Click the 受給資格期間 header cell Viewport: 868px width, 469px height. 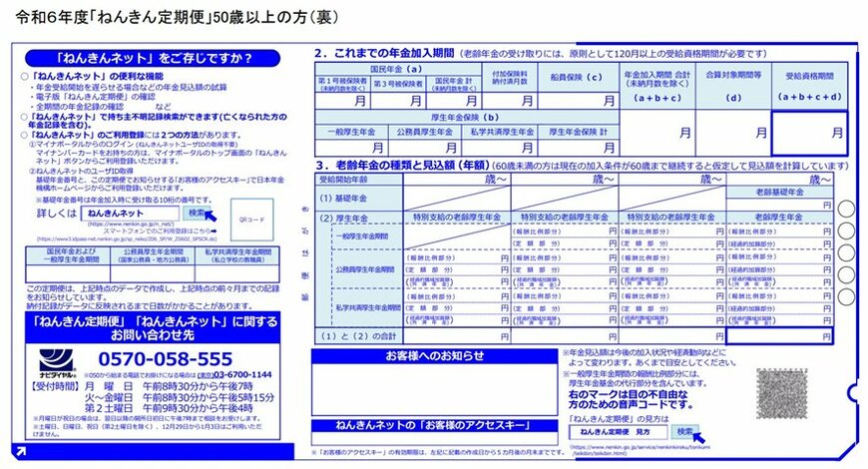click(809, 86)
